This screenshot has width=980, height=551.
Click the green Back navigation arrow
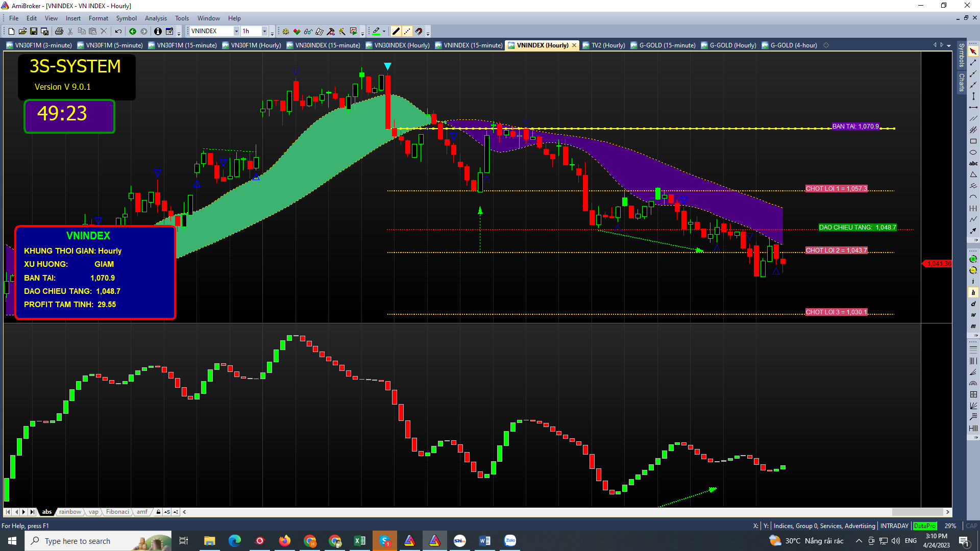[133, 32]
